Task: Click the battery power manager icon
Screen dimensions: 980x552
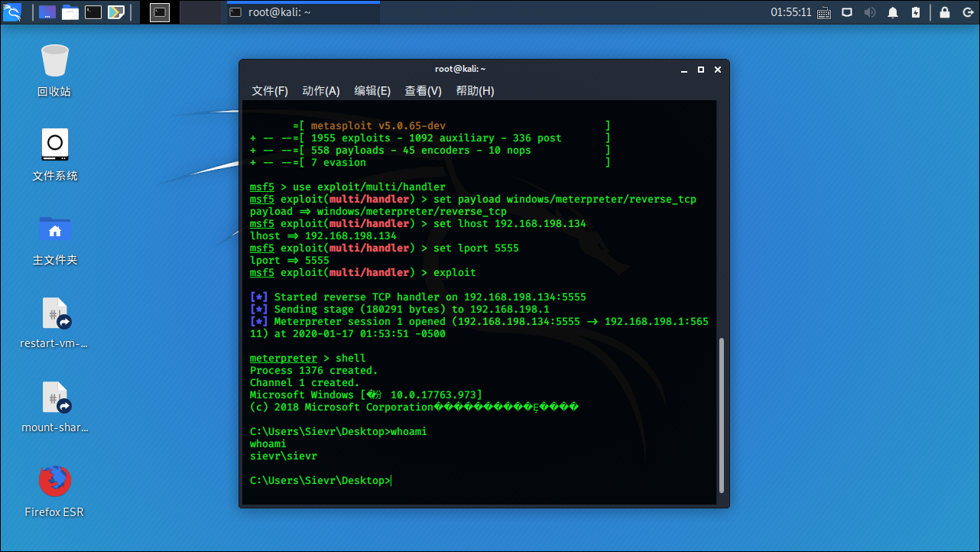Action: pyautogui.click(x=916, y=12)
